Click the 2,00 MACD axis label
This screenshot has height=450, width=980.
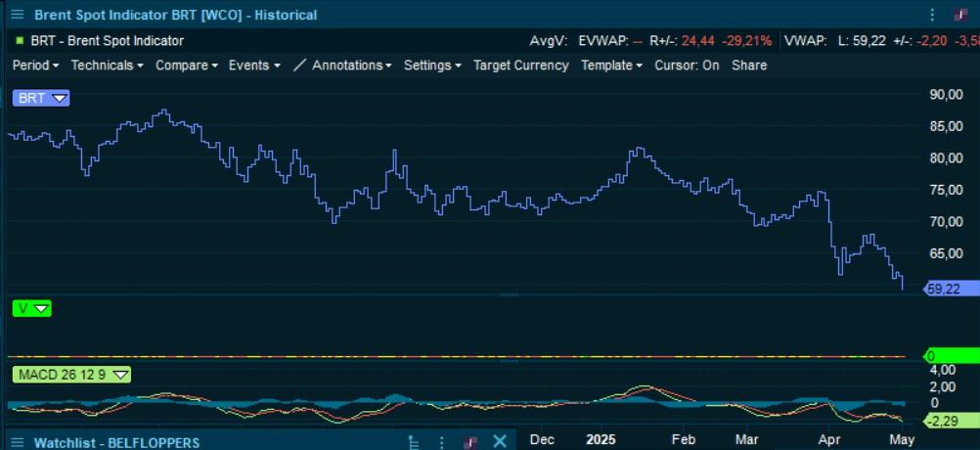(x=943, y=386)
